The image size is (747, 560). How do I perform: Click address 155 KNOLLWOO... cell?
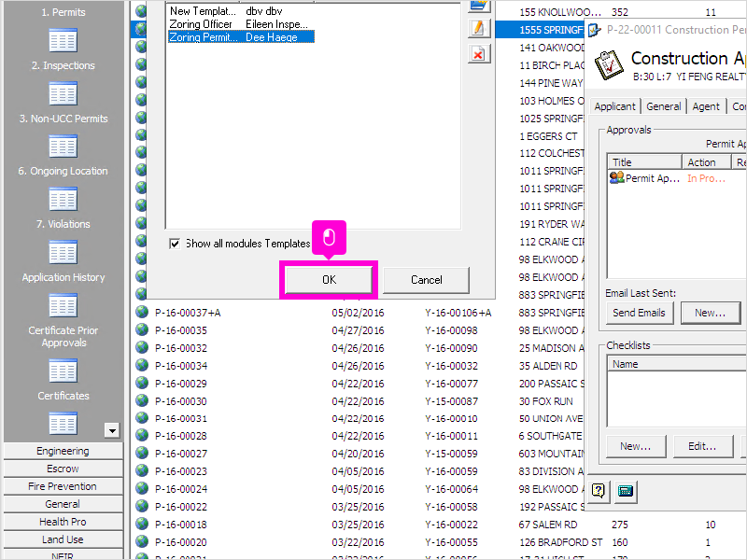pyautogui.click(x=559, y=12)
